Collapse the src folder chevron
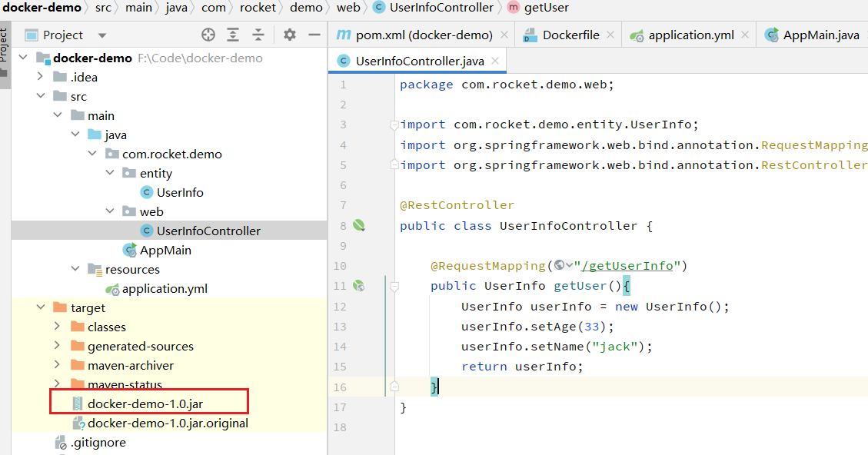 pyautogui.click(x=41, y=96)
